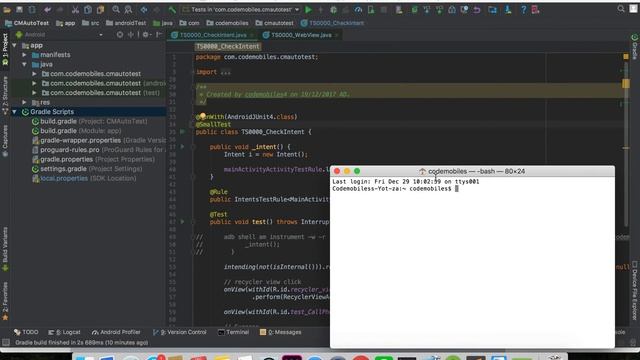Click codemobiles in the breadcrumb bar
The image size is (640, 360).
pos(227,23)
